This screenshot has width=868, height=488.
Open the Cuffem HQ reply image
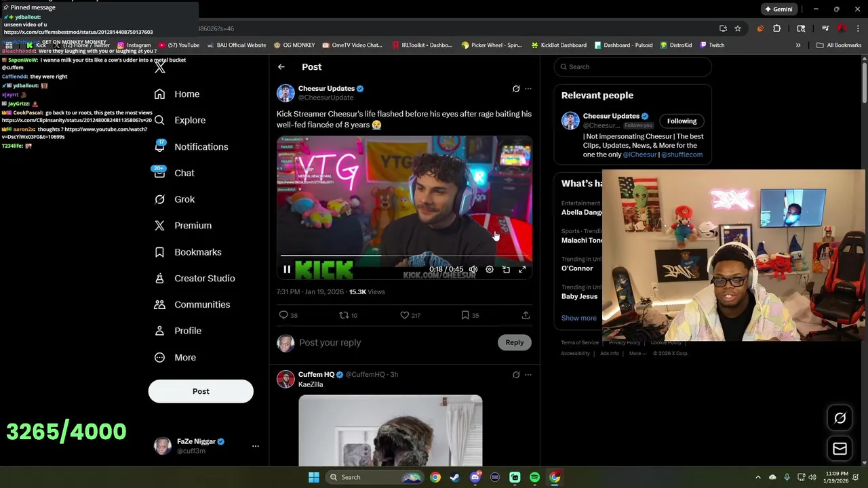coord(391,431)
